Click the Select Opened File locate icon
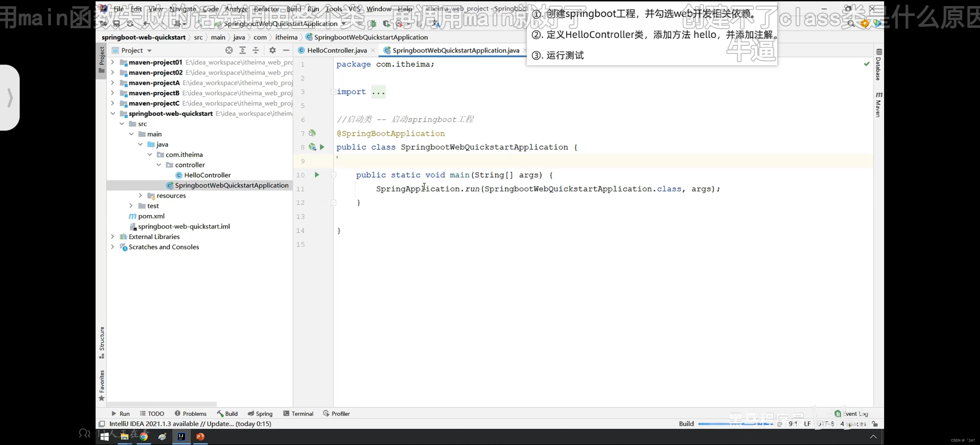980x445 pixels. click(229, 50)
